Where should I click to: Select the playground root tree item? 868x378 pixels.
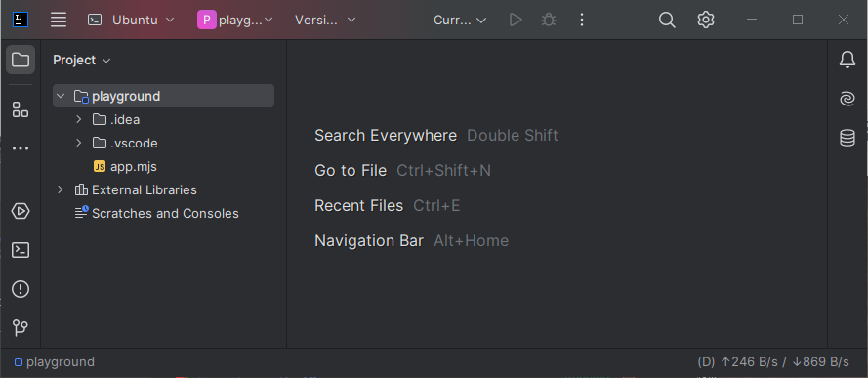pyautogui.click(x=163, y=96)
